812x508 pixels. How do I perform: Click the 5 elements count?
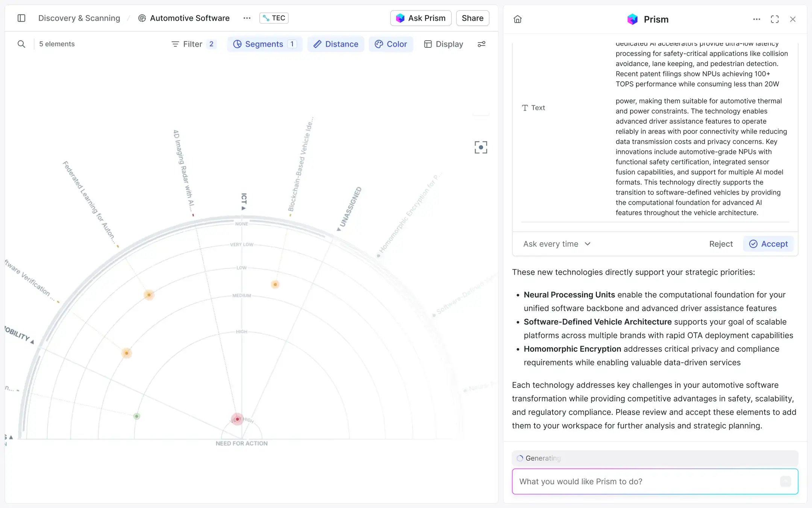[57, 44]
